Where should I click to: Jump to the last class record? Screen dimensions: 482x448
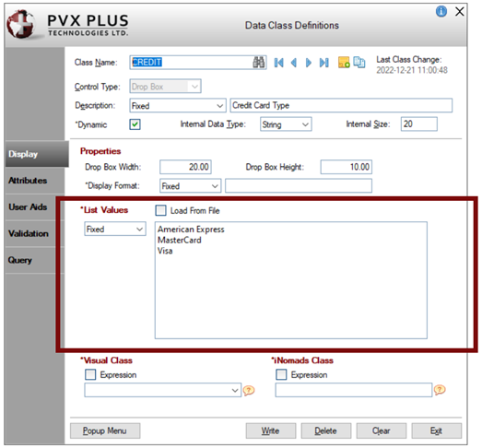tap(324, 63)
